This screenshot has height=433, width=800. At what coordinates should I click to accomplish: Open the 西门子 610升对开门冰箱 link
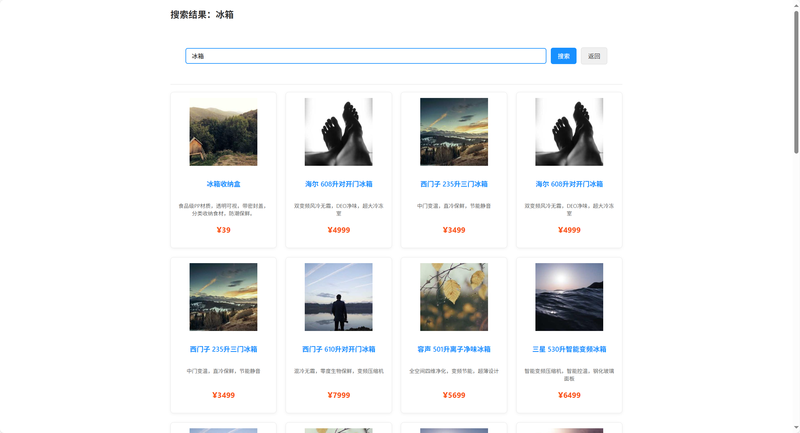click(339, 349)
